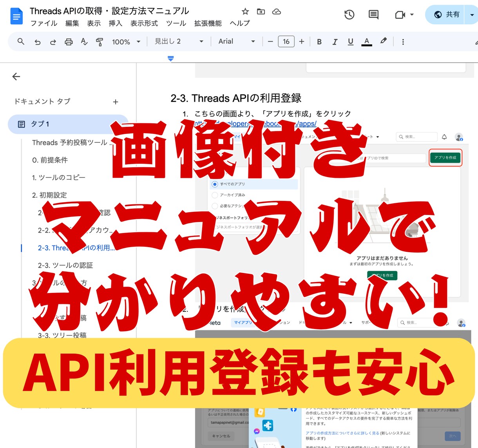Star this document
The image size is (478, 448).
click(245, 11)
